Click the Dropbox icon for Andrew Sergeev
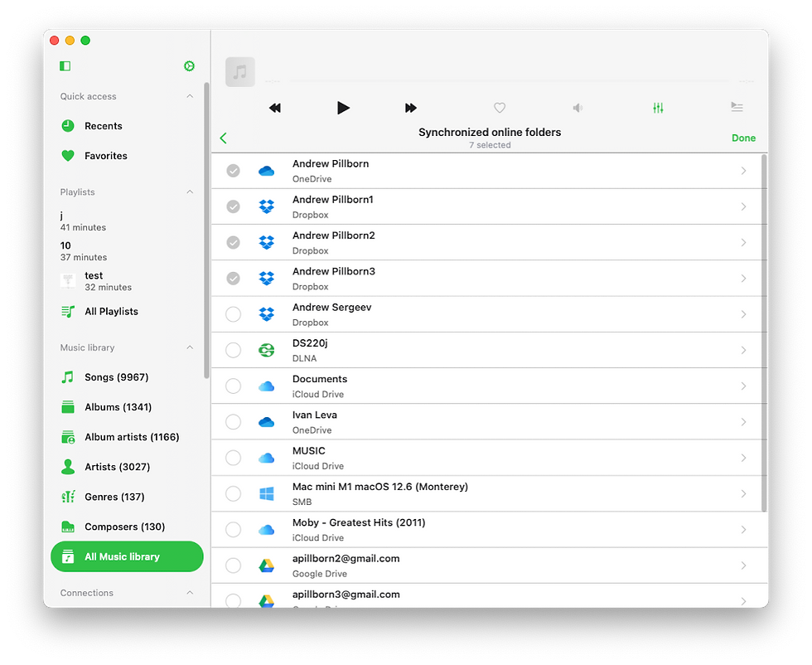 tap(267, 314)
